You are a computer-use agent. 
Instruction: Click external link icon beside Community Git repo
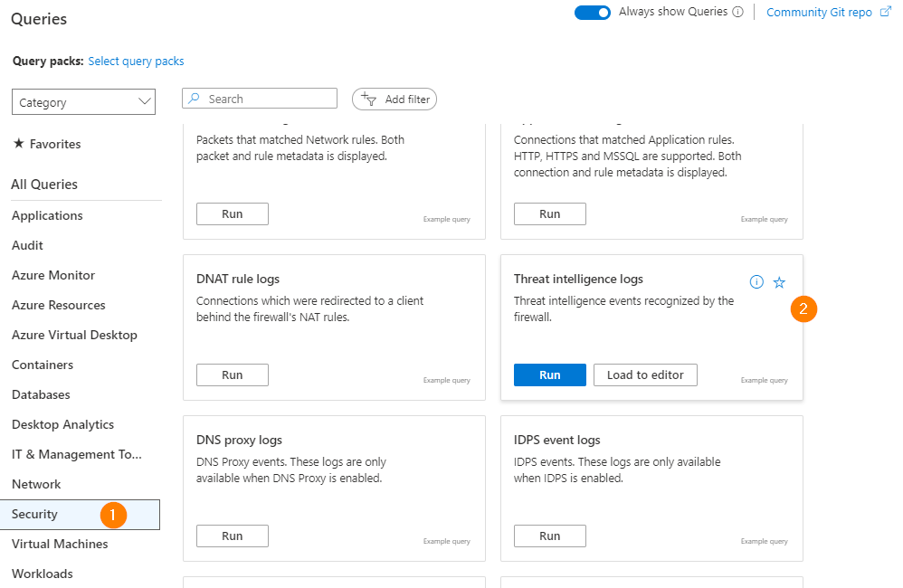[x=886, y=12]
